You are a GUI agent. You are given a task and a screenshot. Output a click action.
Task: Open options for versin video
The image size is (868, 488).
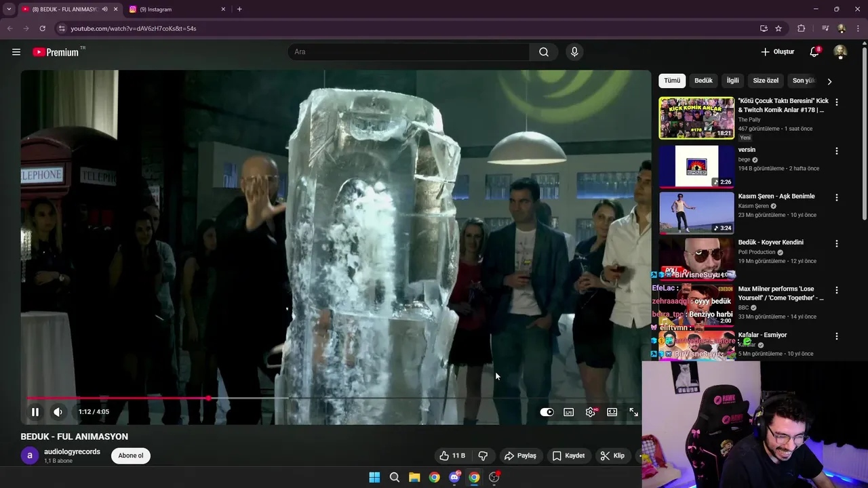tap(836, 150)
